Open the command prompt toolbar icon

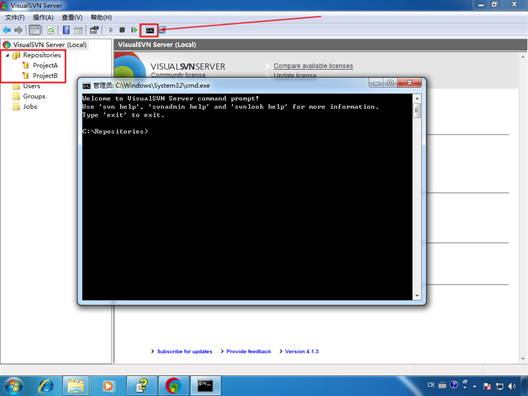tap(150, 30)
